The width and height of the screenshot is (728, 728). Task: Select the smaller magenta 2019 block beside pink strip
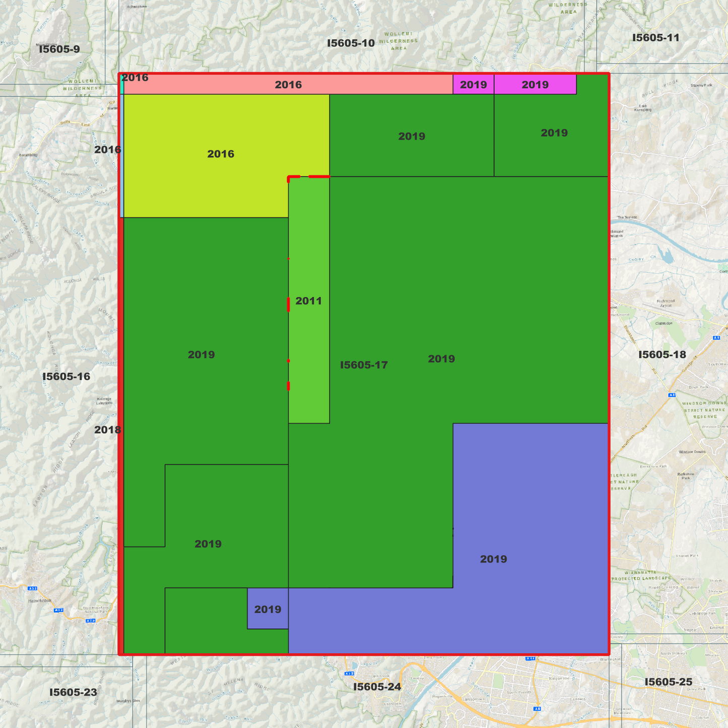coord(473,85)
